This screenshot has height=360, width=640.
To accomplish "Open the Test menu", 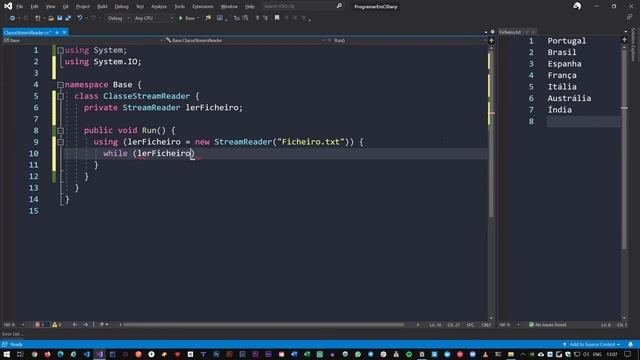I will 140,7.
